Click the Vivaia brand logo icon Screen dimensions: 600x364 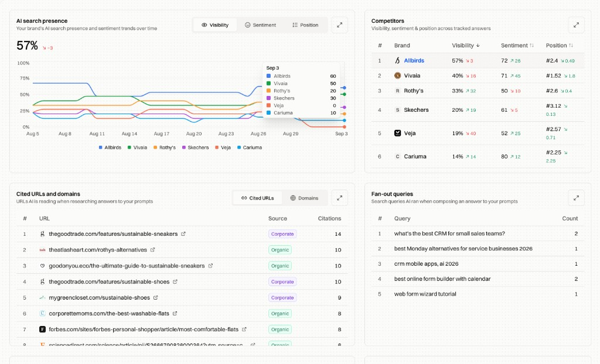(398, 75)
